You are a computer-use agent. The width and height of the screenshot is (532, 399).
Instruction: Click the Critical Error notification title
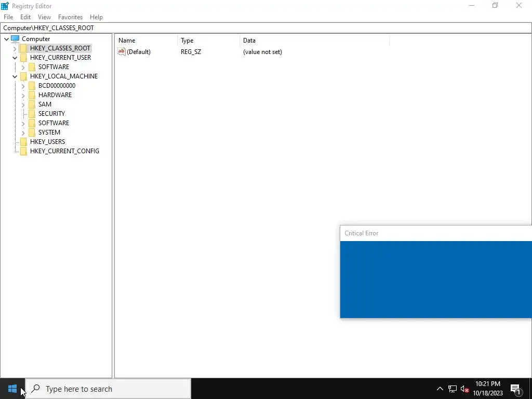point(362,233)
